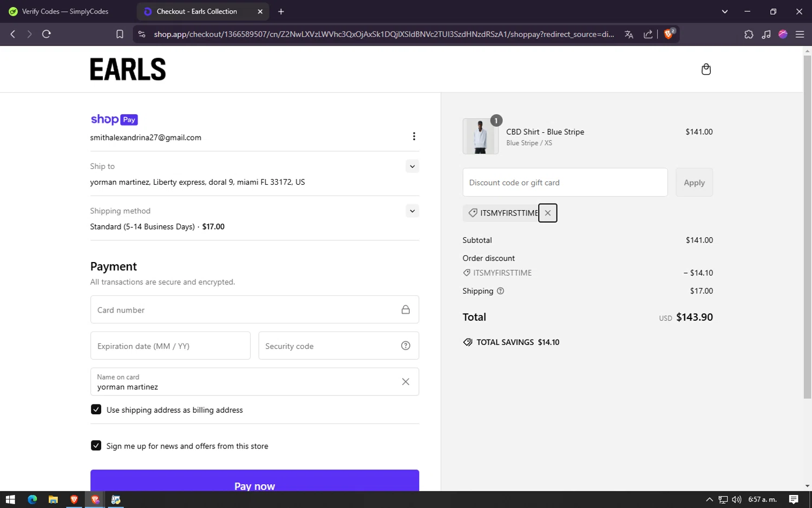Open the browser profile avatar icon

[x=783, y=34]
